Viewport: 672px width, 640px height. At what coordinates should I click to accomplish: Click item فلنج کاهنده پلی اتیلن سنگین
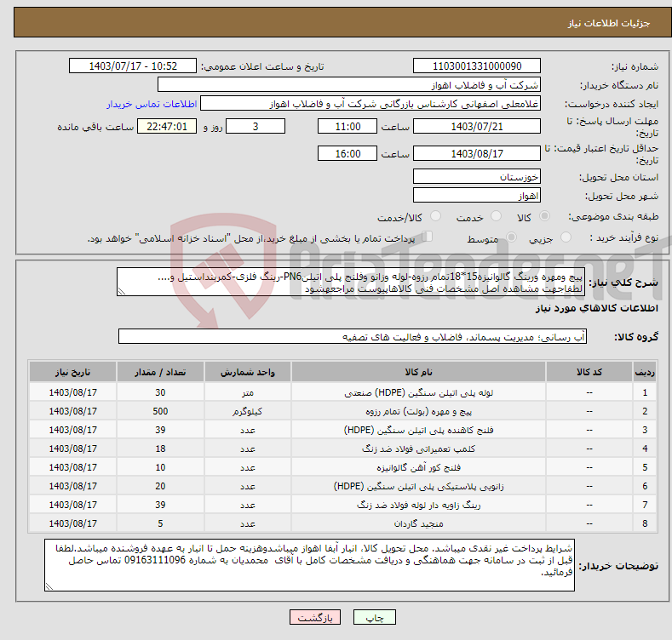click(x=418, y=430)
